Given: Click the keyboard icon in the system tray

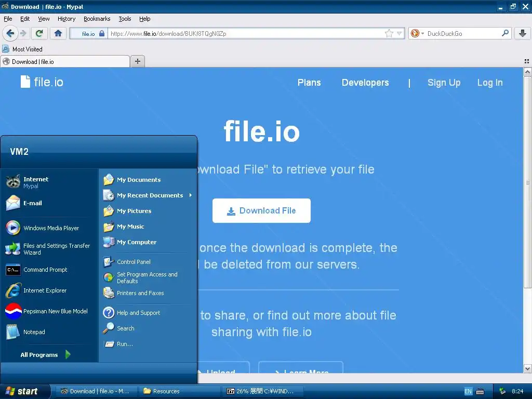Looking at the screenshot, I should tap(480, 392).
